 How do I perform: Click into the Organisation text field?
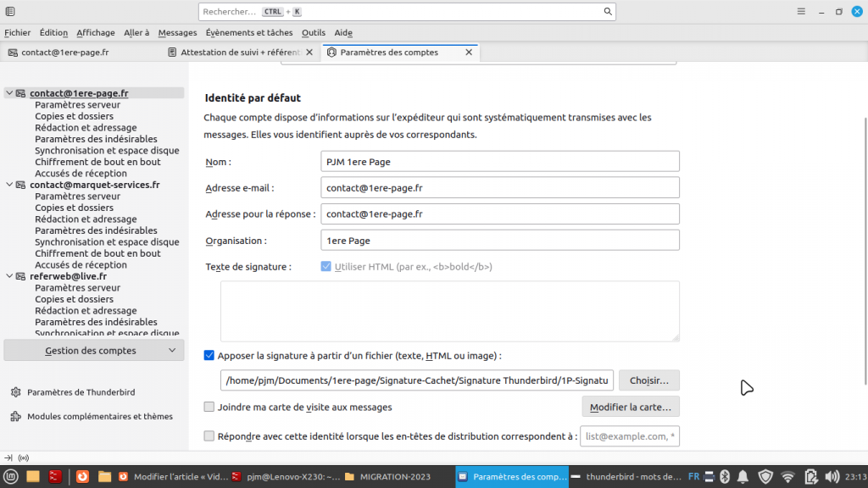tap(500, 241)
